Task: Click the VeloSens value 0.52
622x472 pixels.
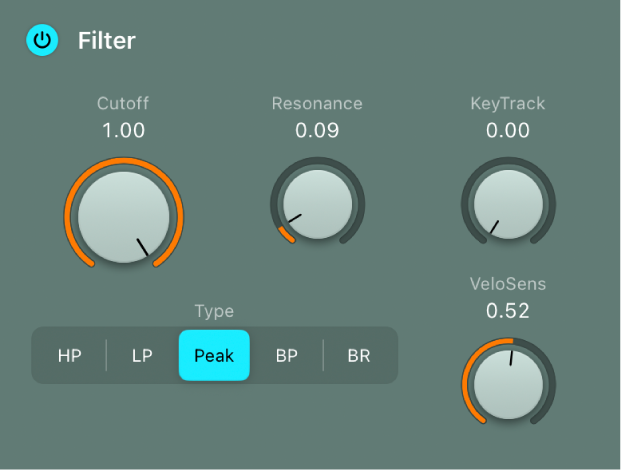Action: [x=507, y=311]
